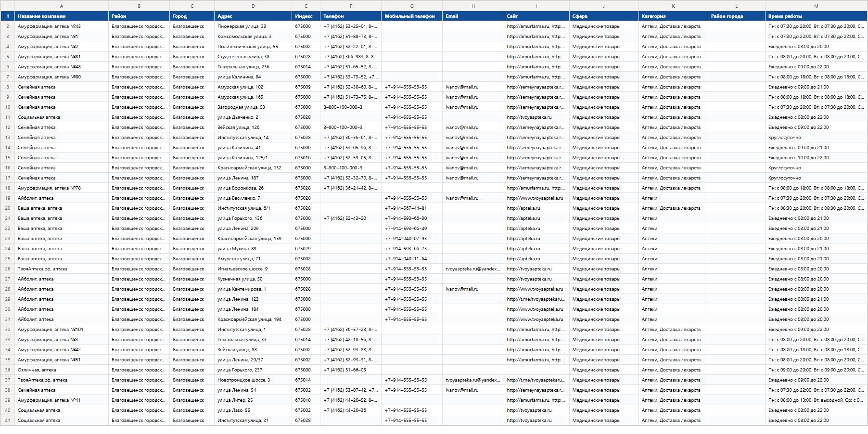Click address "улица Калинина, 125/1"
This screenshot has height=434, width=868.
[253, 158]
